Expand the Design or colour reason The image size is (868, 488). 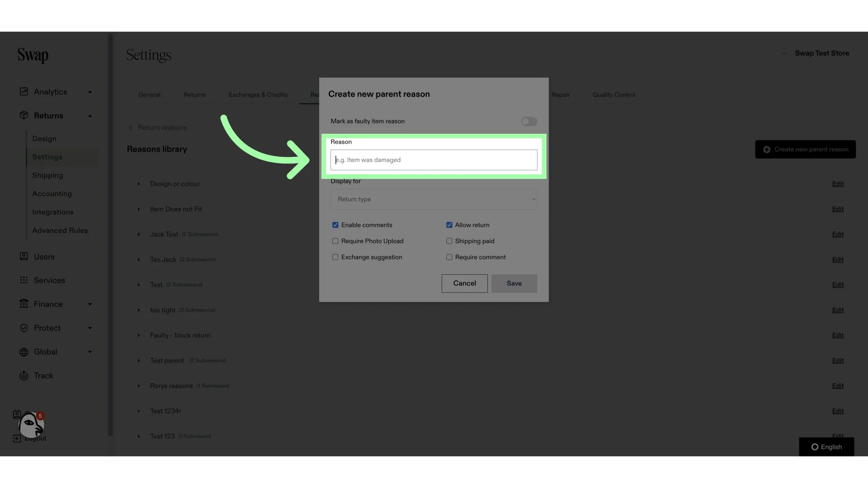click(139, 184)
